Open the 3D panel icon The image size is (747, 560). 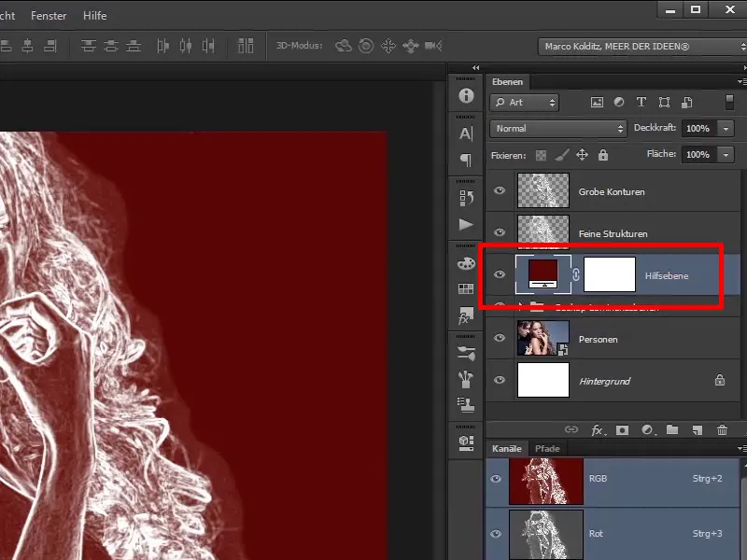[466, 442]
